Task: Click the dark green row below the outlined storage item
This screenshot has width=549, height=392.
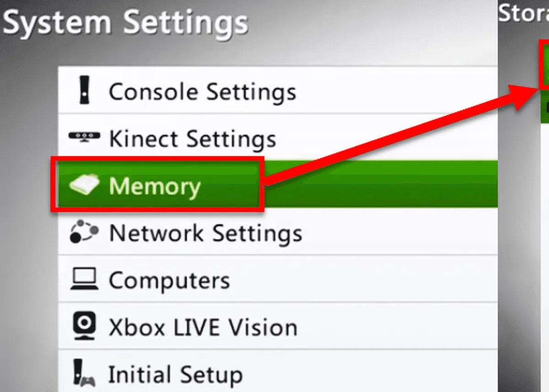Action: point(544,106)
